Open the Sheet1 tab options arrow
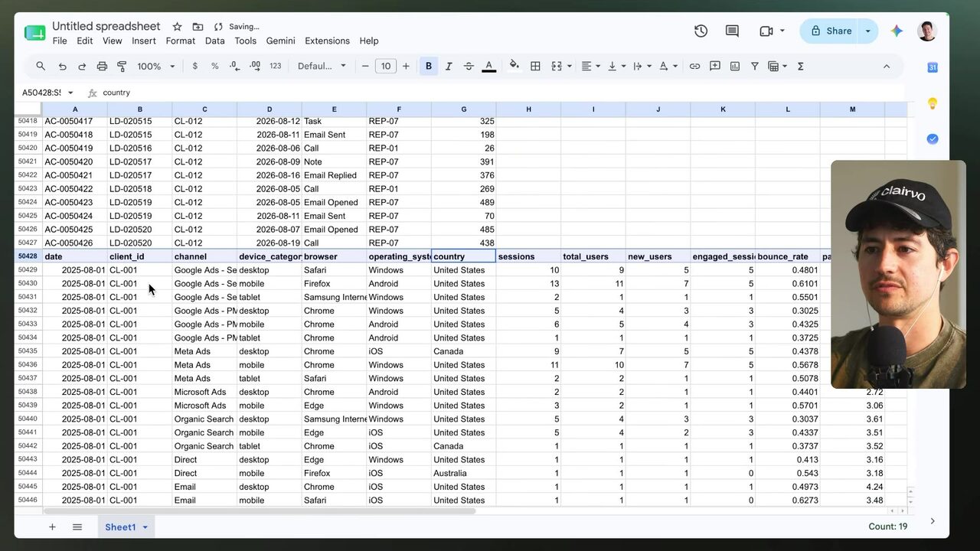This screenshot has width=980, height=551. (145, 527)
